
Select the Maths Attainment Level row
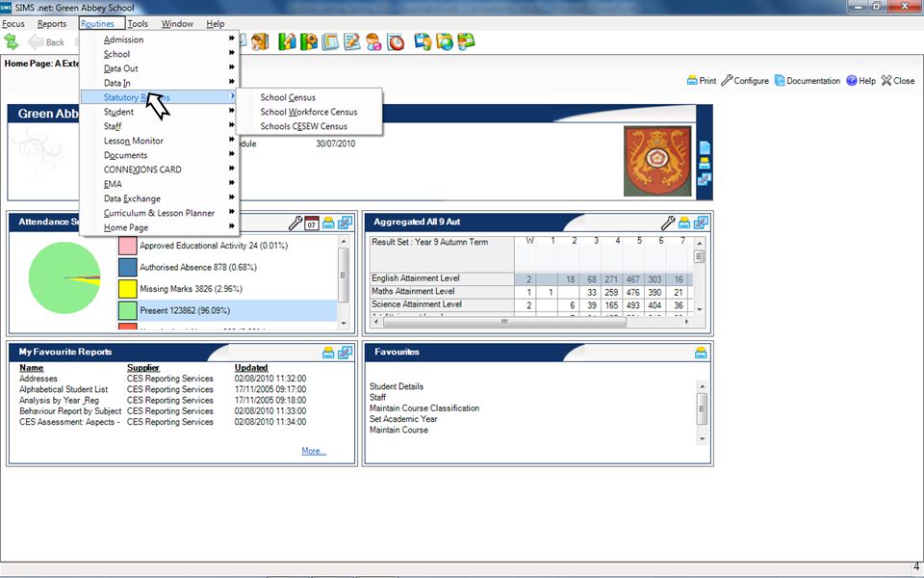point(530,292)
